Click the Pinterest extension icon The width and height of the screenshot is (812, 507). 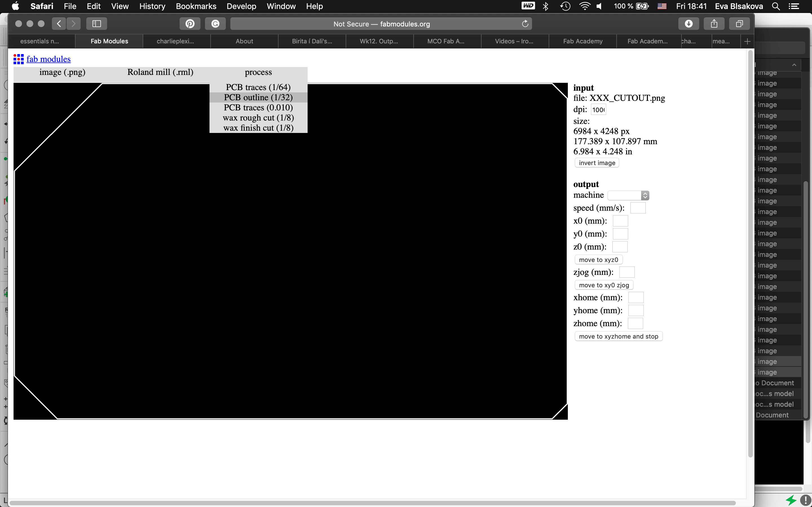pyautogui.click(x=190, y=24)
